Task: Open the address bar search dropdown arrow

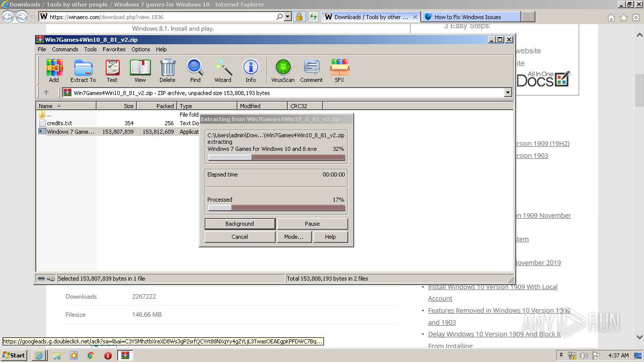Action: click(288, 17)
